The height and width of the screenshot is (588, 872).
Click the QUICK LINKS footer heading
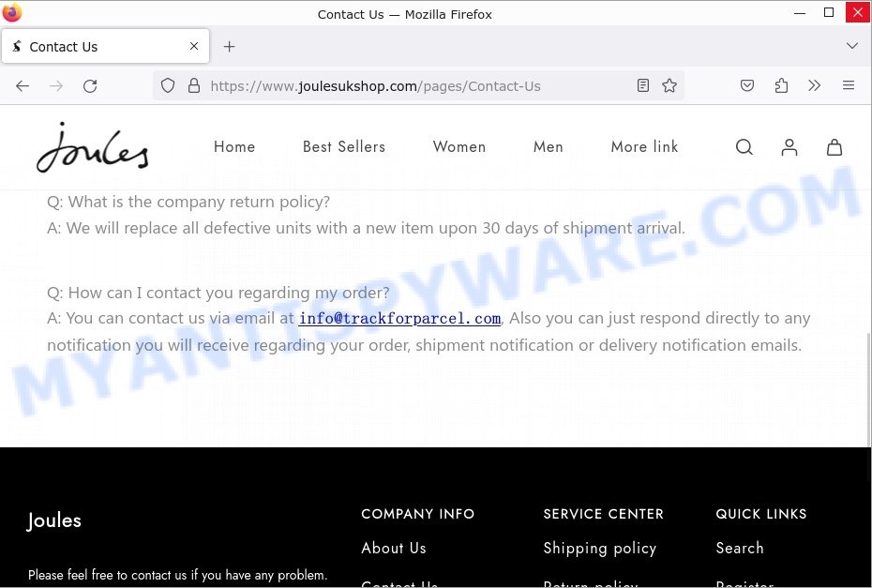760,514
